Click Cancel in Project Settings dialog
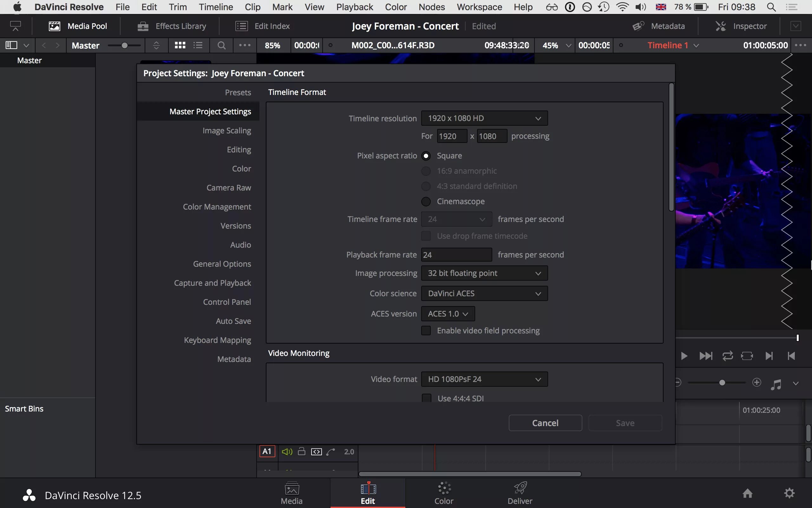Image resolution: width=812 pixels, height=508 pixels. 545,423
